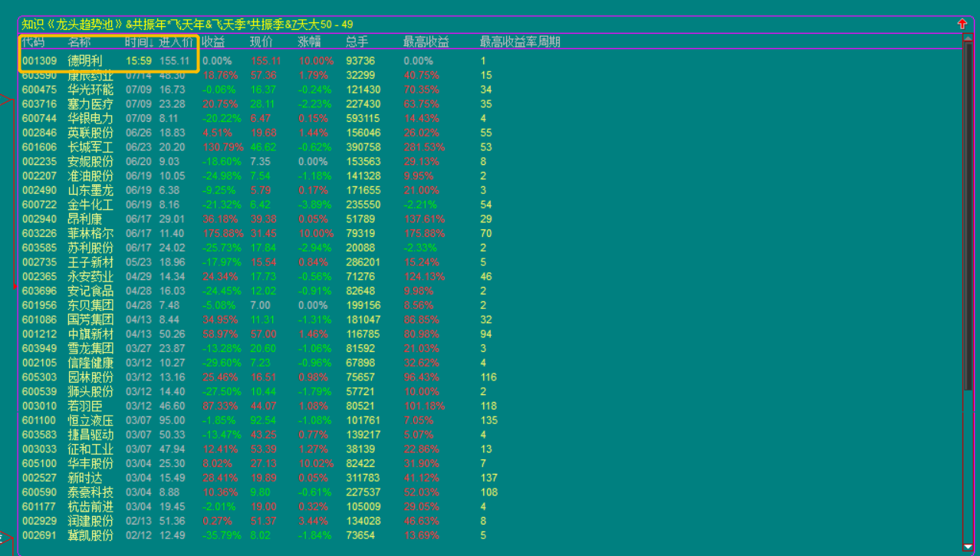Viewport: 980px width, 556px height.
Task: Select stock code 601956 东贝集团
Action: (38, 305)
